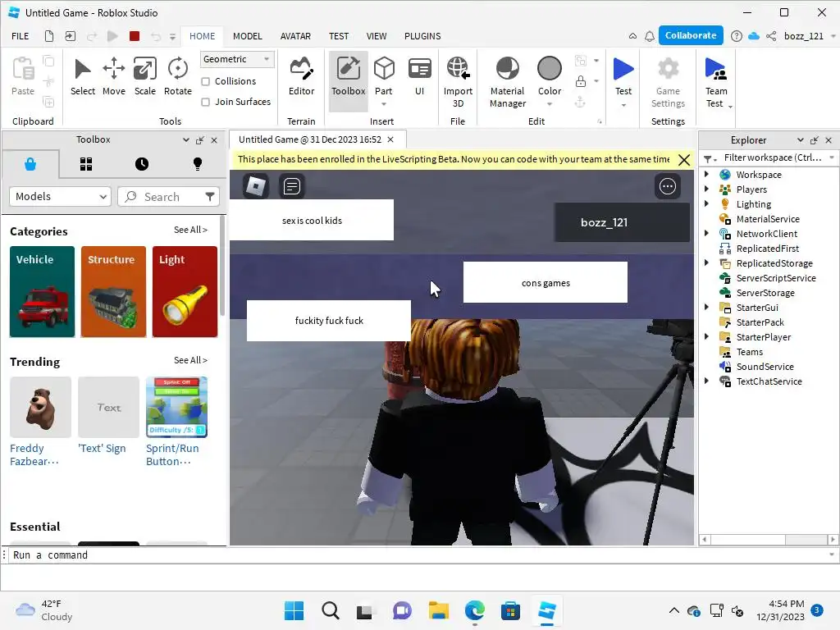This screenshot has height=630, width=840.
Task: Click the Collaborate button
Action: 691,35
